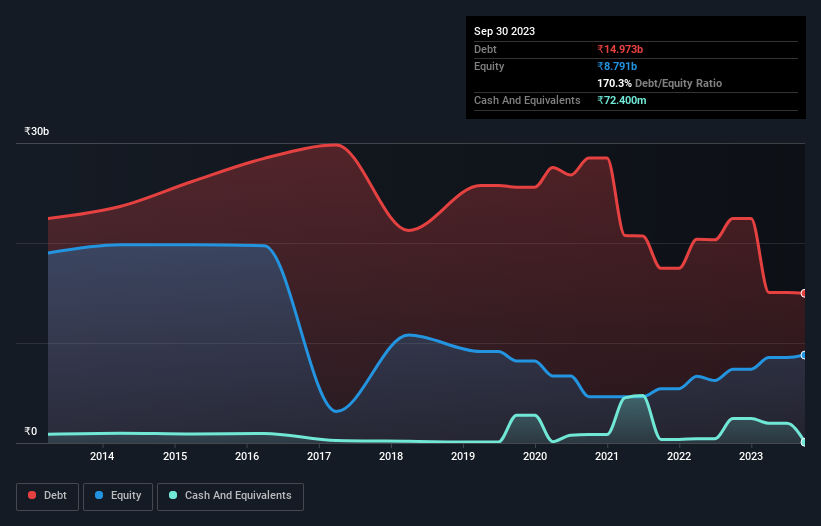Click the teal Cash And Equivalents legend dot
The height and width of the screenshot is (526, 821).
pos(173,495)
